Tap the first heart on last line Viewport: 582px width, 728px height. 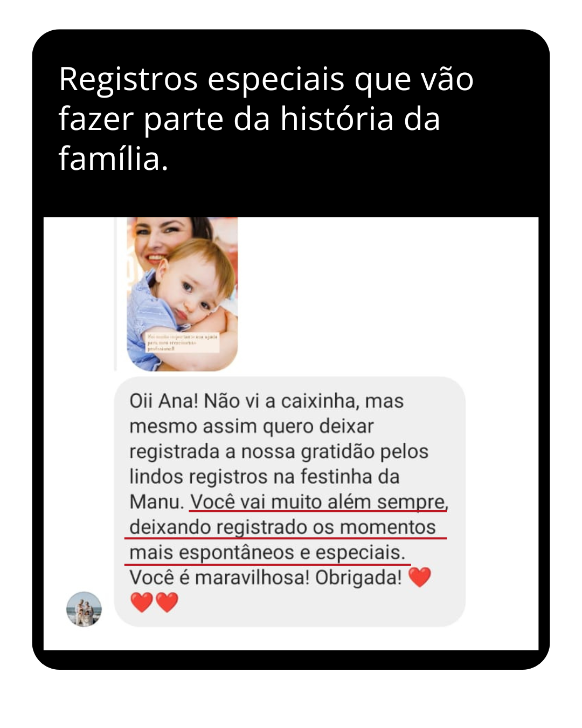142,602
